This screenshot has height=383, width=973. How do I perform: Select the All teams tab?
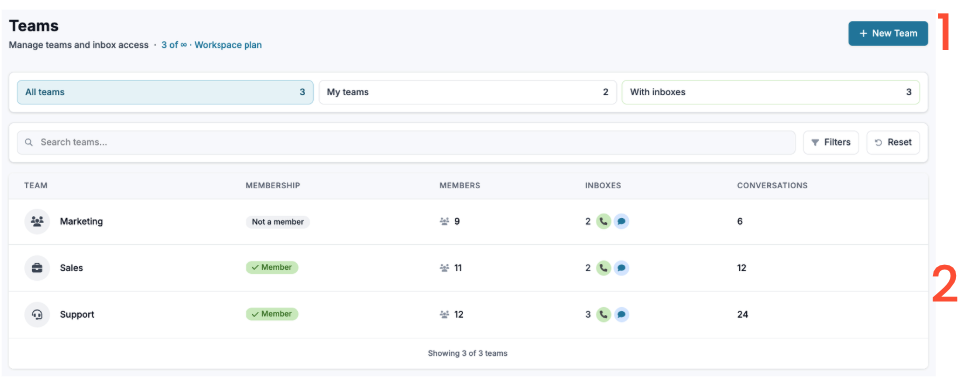pyautogui.click(x=165, y=92)
